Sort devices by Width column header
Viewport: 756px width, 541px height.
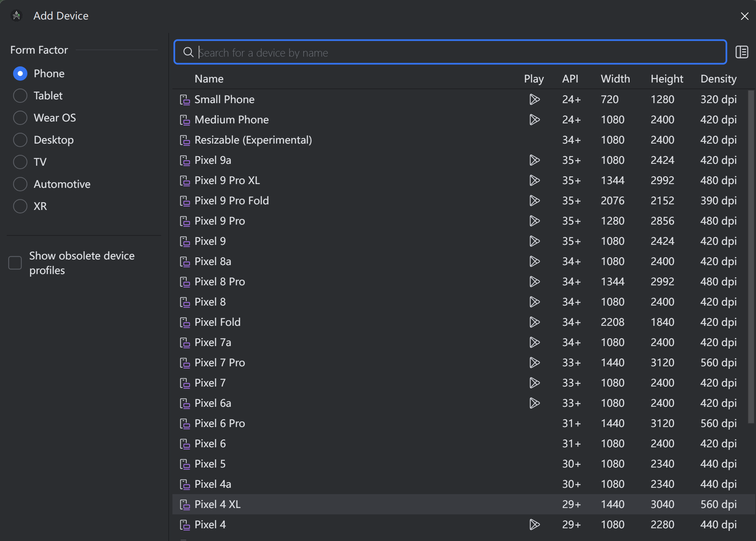(615, 79)
